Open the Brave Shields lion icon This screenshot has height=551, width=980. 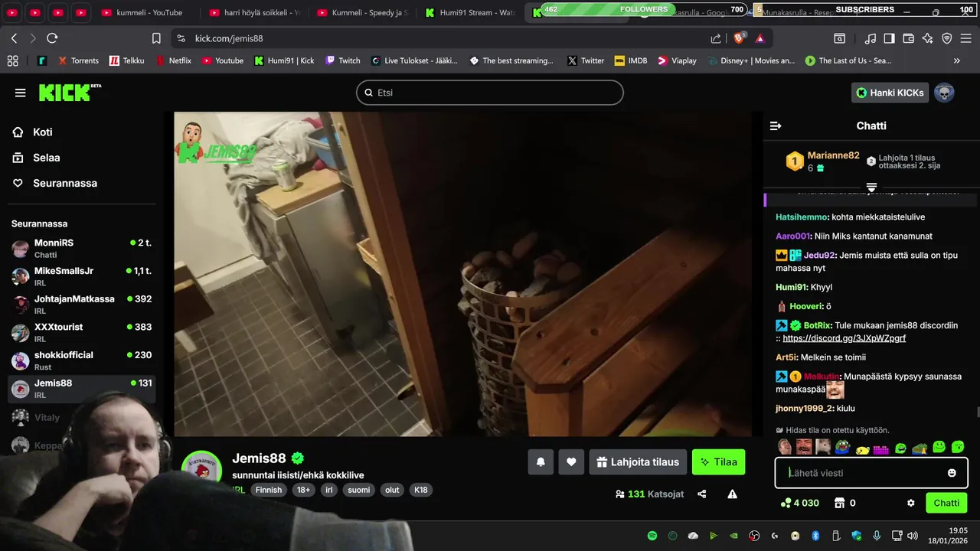click(x=740, y=38)
